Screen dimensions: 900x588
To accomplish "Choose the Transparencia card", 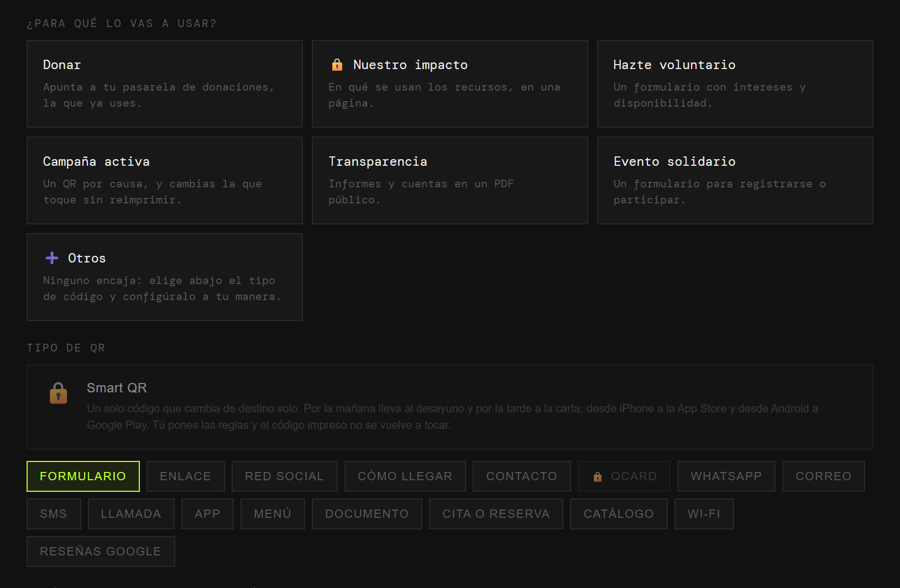I will [450, 180].
